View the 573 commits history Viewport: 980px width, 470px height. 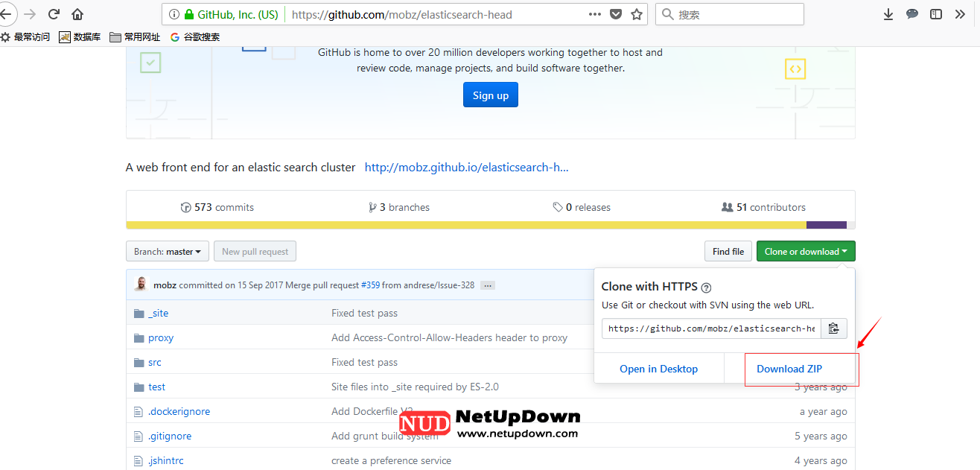pos(217,207)
